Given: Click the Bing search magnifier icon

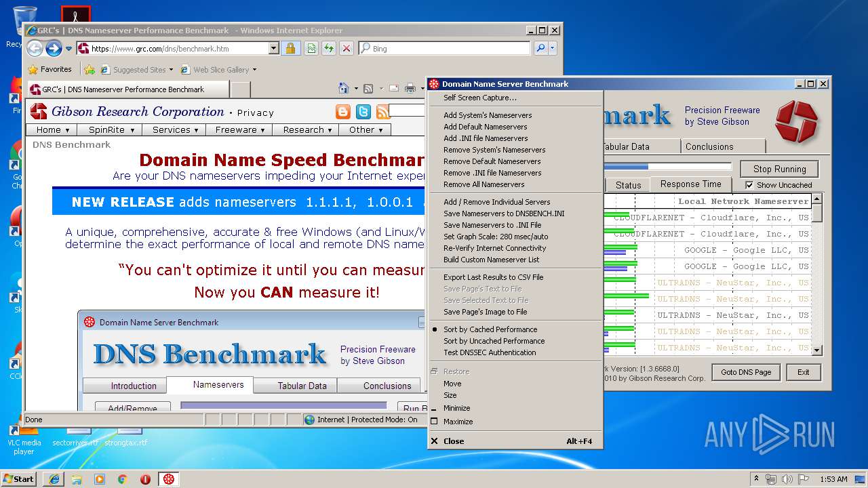Looking at the screenshot, I should (540, 48).
